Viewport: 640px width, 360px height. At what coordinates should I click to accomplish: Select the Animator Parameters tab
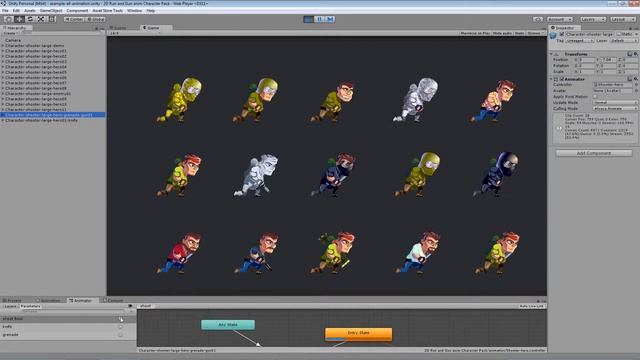pyautogui.click(x=31, y=306)
